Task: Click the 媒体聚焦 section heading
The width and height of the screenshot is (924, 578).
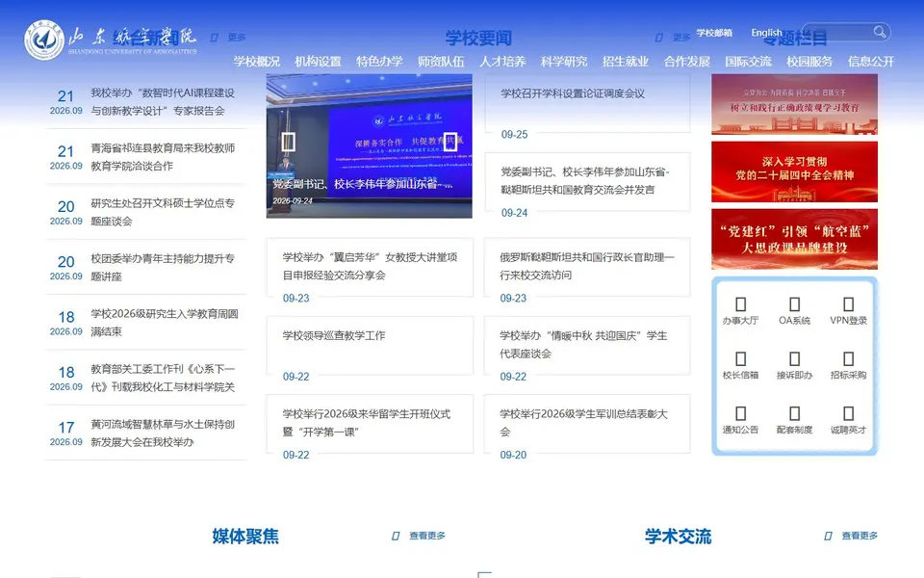Action: click(x=245, y=537)
